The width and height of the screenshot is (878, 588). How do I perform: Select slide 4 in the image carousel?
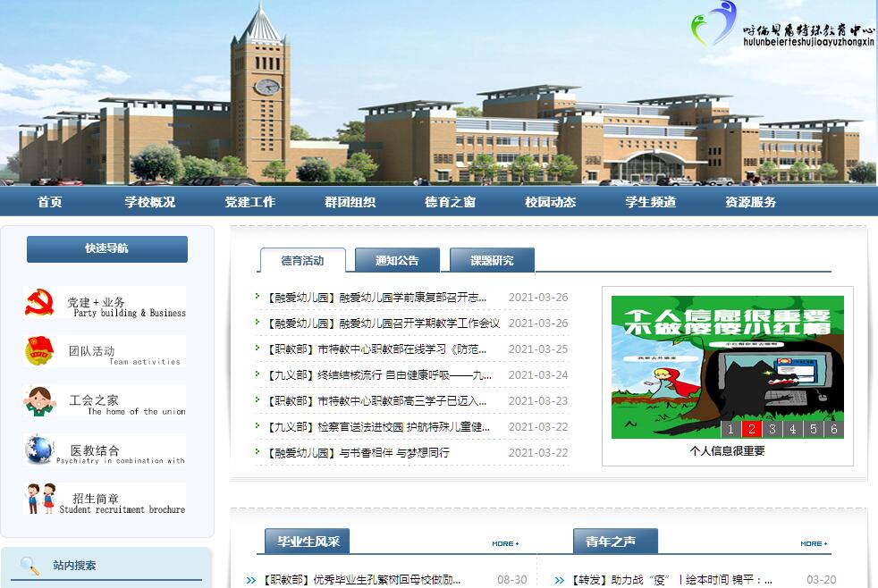tap(792, 429)
